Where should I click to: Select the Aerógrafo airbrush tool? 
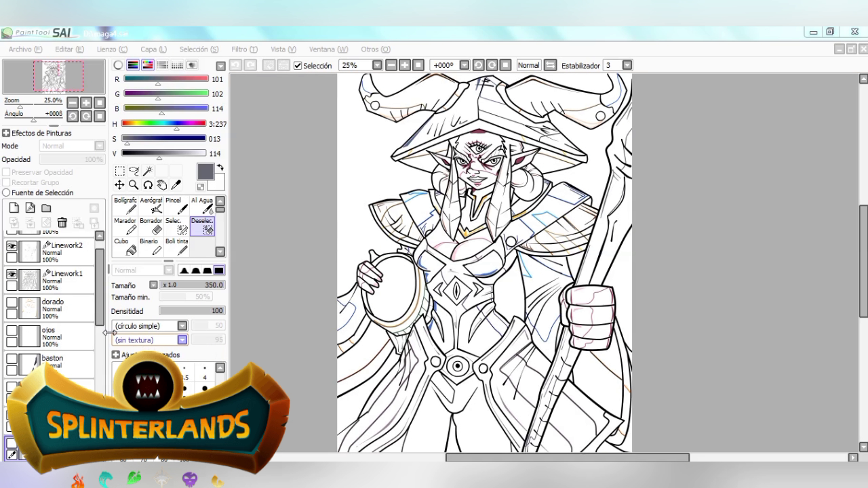[151, 206]
